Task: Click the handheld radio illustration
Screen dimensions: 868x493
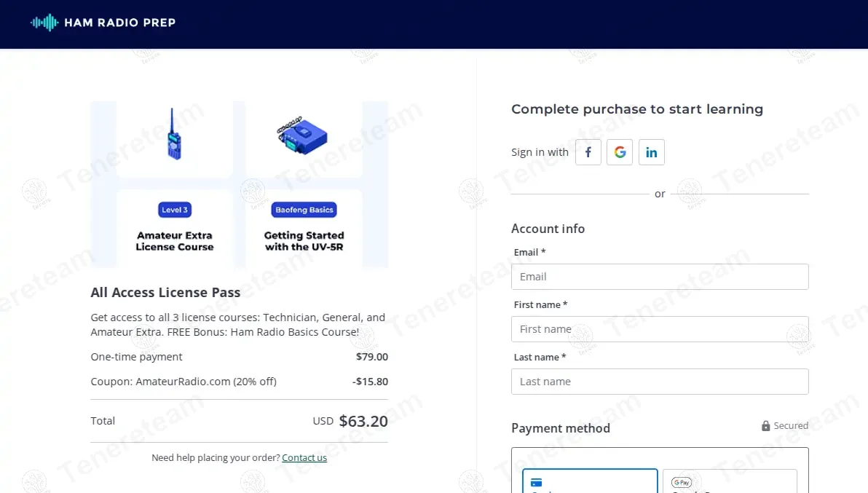Action: pos(174,135)
